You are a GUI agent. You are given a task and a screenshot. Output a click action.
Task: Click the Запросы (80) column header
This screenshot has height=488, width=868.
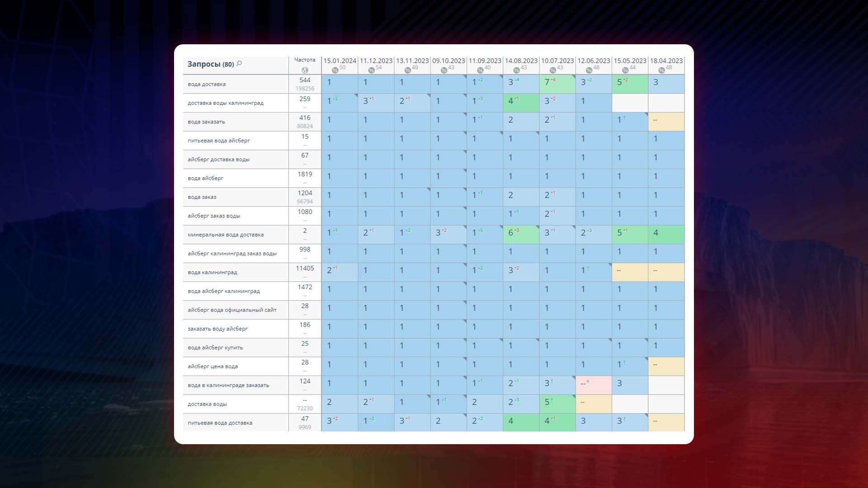[210, 64]
